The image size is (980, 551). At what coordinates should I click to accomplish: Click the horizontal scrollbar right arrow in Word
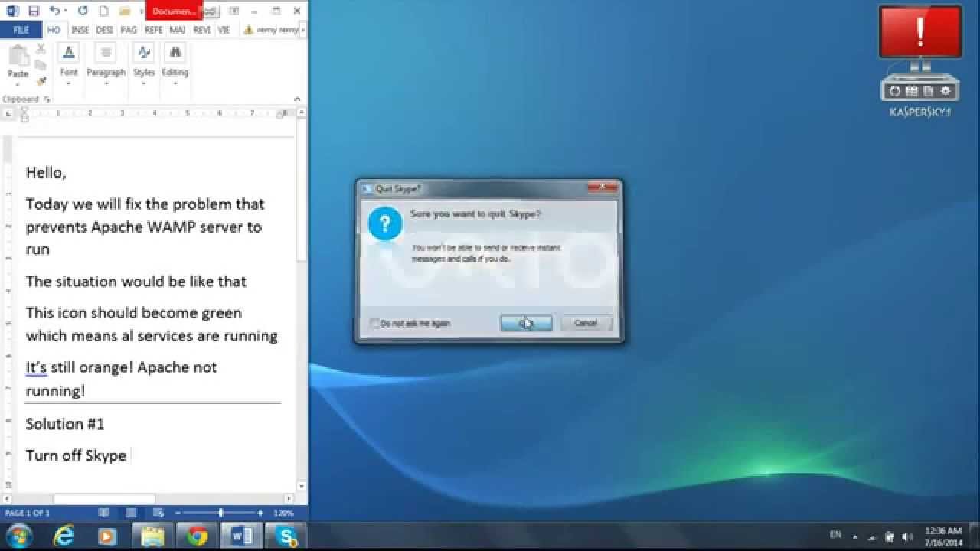click(x=288, y=499)
